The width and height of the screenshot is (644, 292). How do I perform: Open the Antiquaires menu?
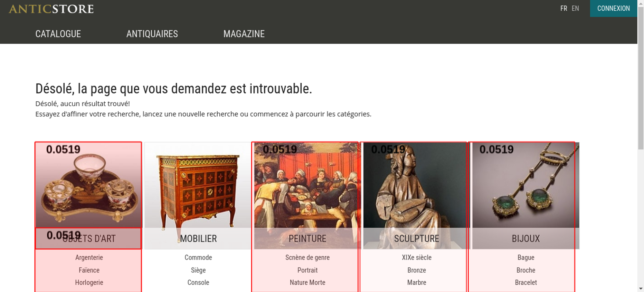pos(152,34)
